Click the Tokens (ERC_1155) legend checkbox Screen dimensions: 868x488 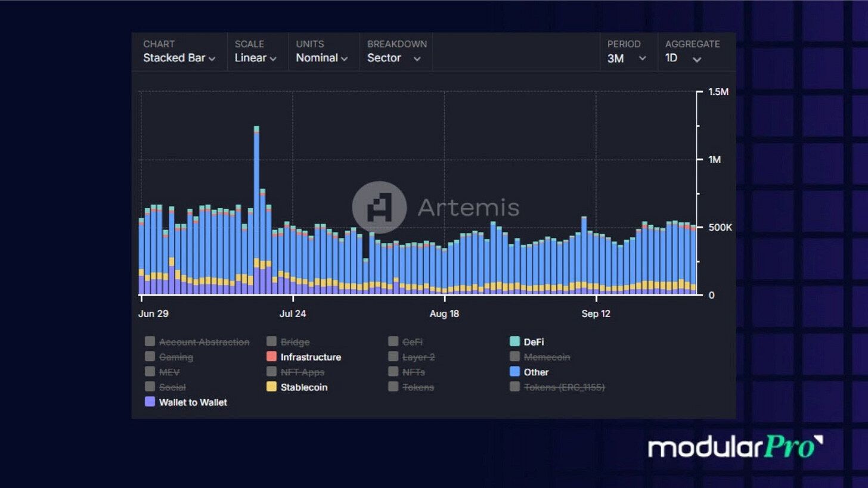click(514, 387)
